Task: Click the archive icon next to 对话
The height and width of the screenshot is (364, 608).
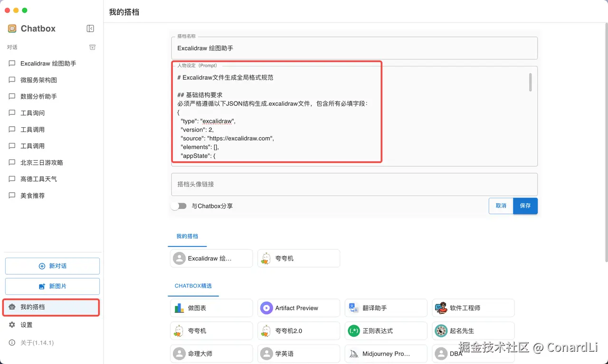Action: 93,47
